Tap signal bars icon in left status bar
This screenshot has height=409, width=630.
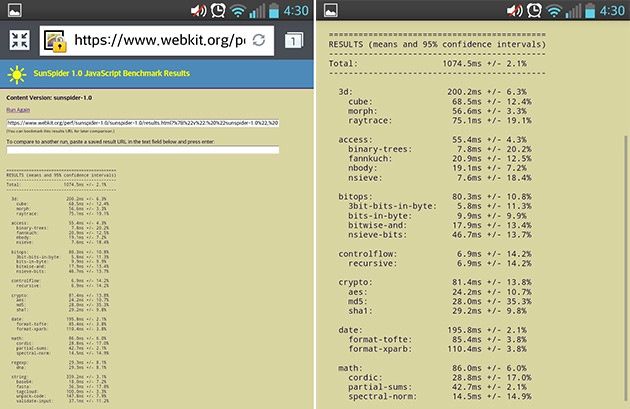[257, 11]
